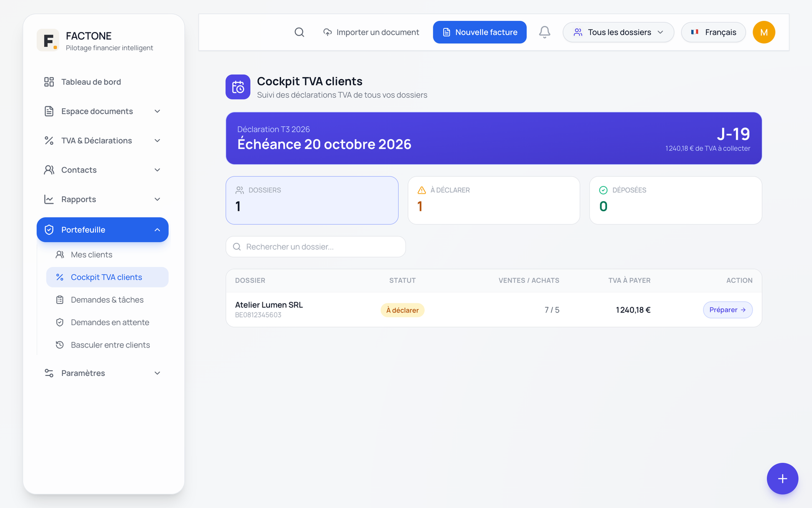Click the search magnifier icon in top bar
The image size is (812, 508).
tap(299, 32)
